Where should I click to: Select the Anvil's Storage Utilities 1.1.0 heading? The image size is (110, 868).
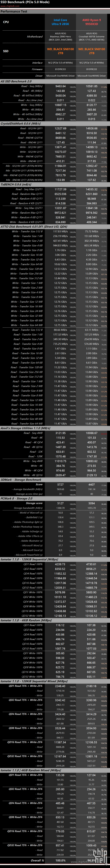25,428
